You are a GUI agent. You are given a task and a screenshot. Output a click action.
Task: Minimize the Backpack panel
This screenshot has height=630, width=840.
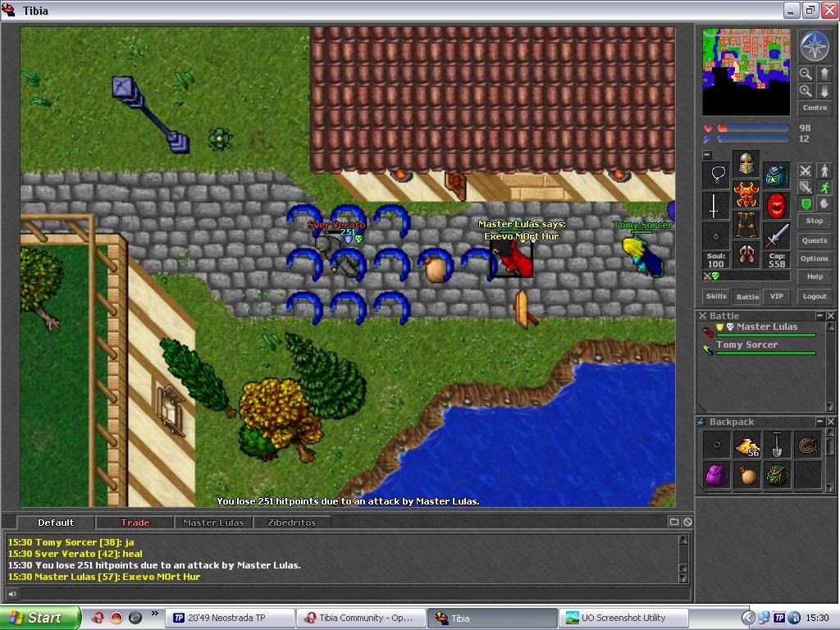click(x=819, y=422)
